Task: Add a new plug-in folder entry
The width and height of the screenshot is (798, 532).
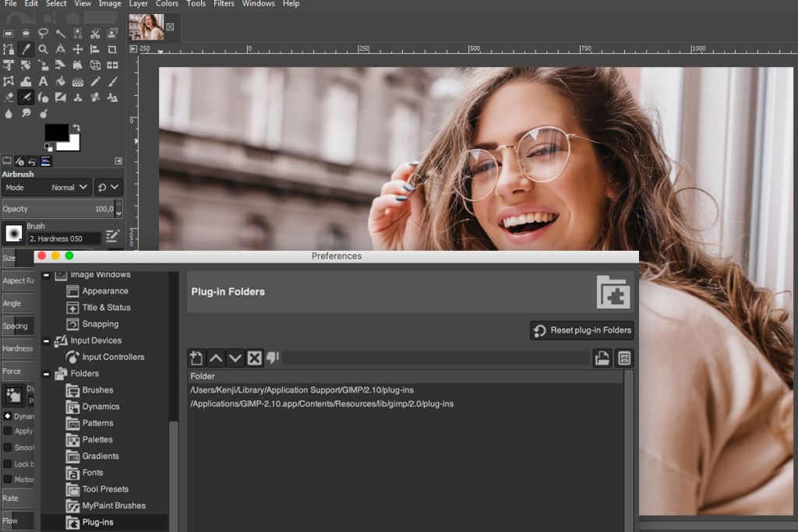Action: pyautogui.click(x=196, y=358)
